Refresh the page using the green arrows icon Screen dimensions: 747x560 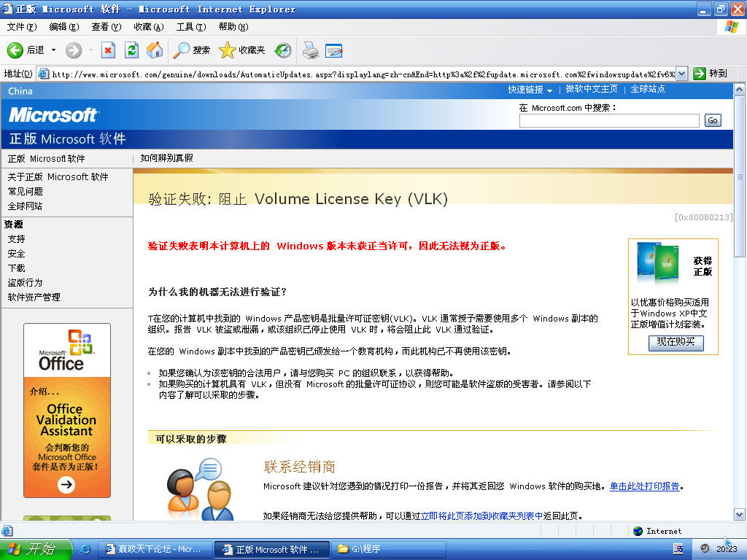click(131, 50)
